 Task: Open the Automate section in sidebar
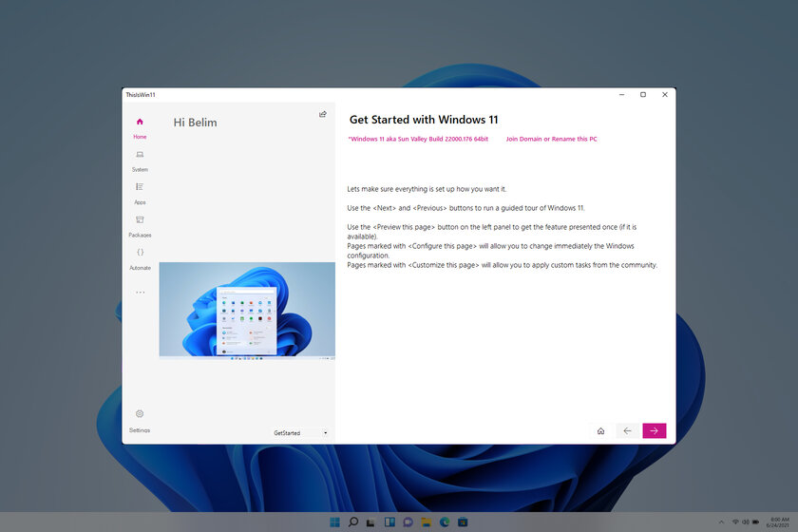(140, 258)
